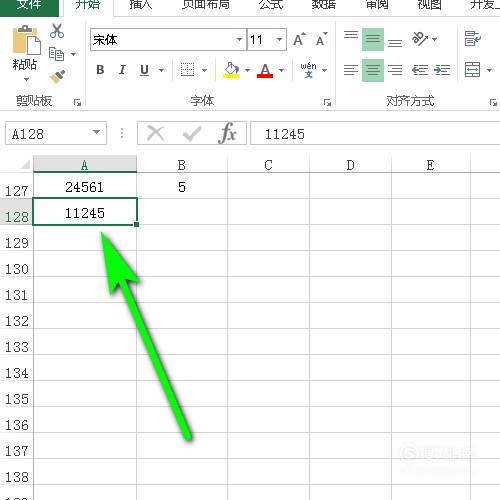Open the clipboard pane launcher
The width and height of the screenshot is (500, 500).
[x=77, y=102]
